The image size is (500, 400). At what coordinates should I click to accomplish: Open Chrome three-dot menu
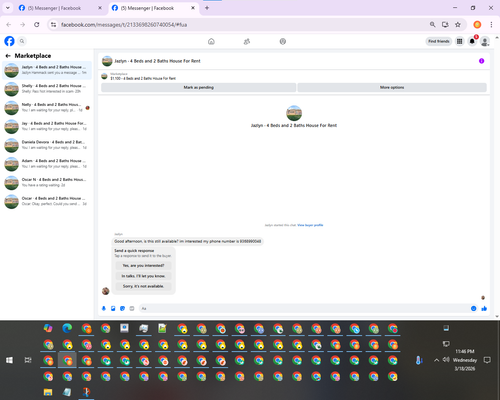[x=491, y=25]
